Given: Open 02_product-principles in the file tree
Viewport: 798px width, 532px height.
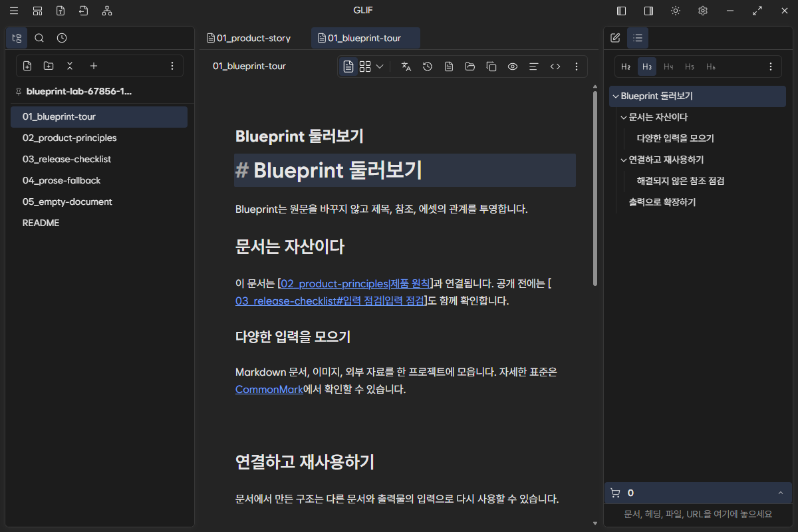Looking at the screenshot, I should (99, 138).
